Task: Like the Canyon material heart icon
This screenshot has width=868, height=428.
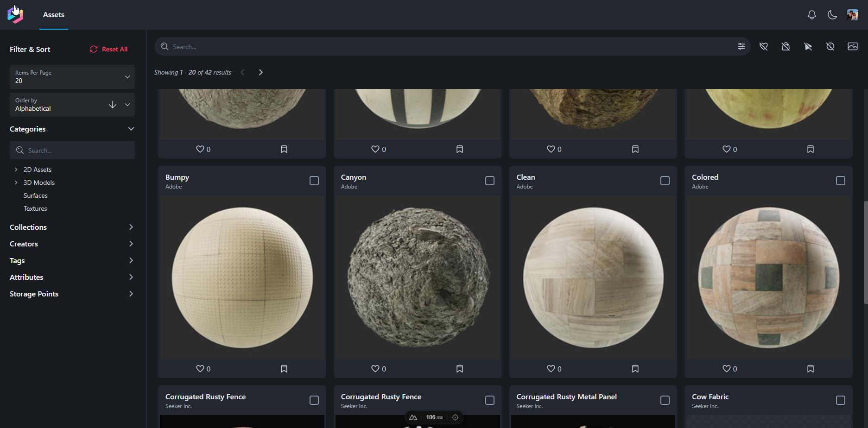Action: (375, 369)
